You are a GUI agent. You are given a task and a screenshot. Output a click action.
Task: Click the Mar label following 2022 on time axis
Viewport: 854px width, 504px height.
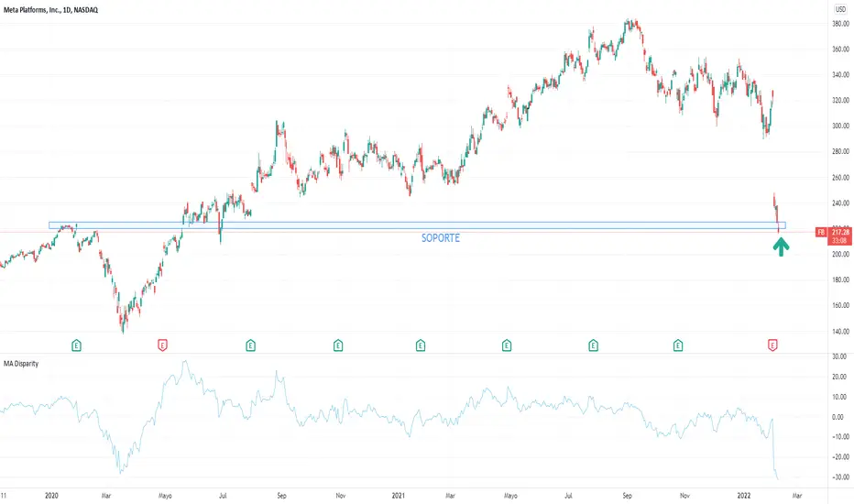pos(797,496)
